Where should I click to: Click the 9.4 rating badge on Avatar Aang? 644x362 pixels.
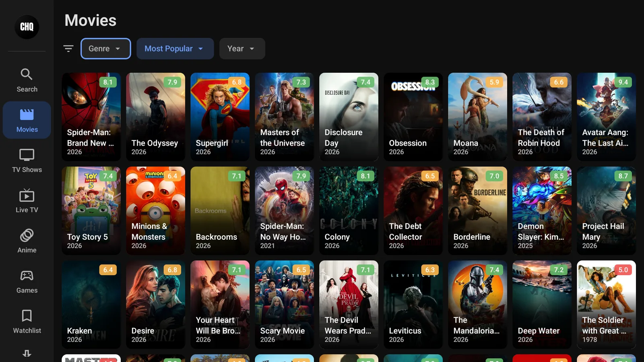(623, 82)
